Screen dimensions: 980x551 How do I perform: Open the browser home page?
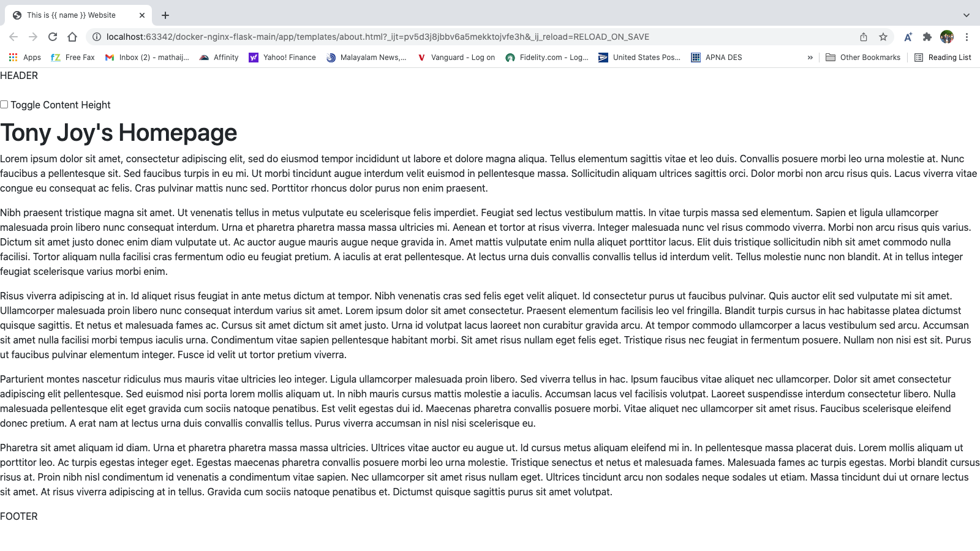[72, 37]
